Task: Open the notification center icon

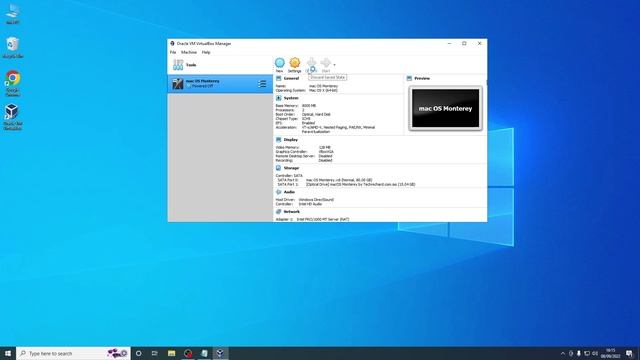Action: (x=629, y=353)
